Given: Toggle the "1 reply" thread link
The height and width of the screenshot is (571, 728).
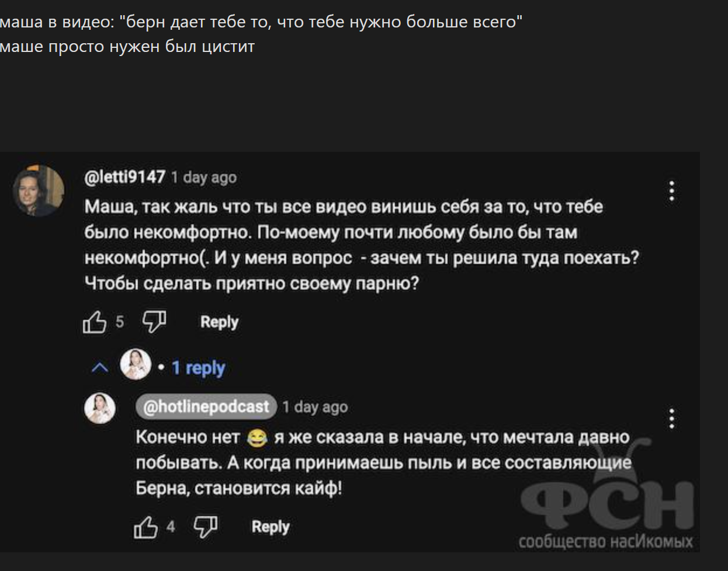Looking at the screenshot, I should [x=198, y=368].
